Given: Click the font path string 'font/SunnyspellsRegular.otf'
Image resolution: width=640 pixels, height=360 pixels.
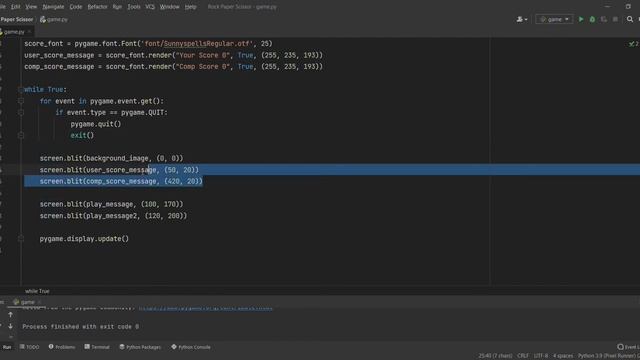Looking at the screenshot, I should (x=198, y=44).
